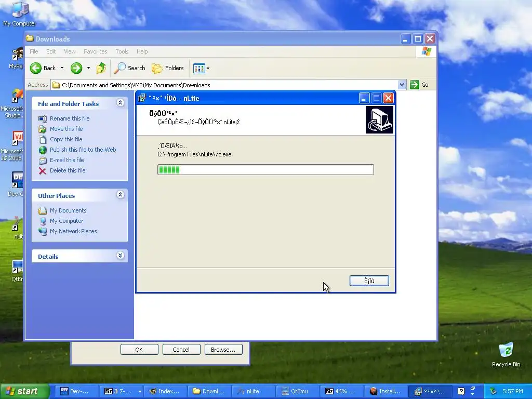Viewport: 532px width, 399px height.
Task: Click the E-mail this file envelope icon
Action: [43, 161]
